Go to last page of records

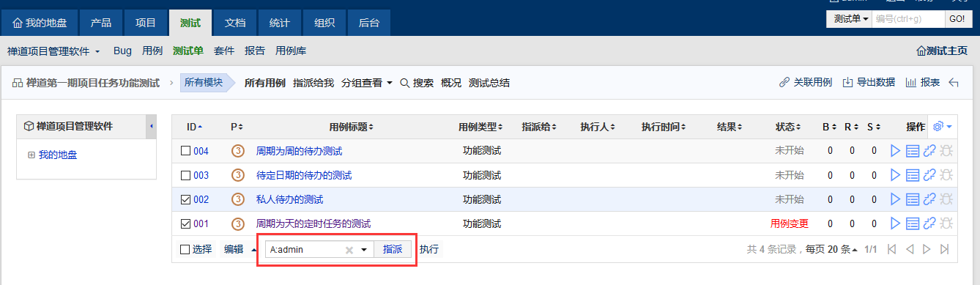[945, 249]
